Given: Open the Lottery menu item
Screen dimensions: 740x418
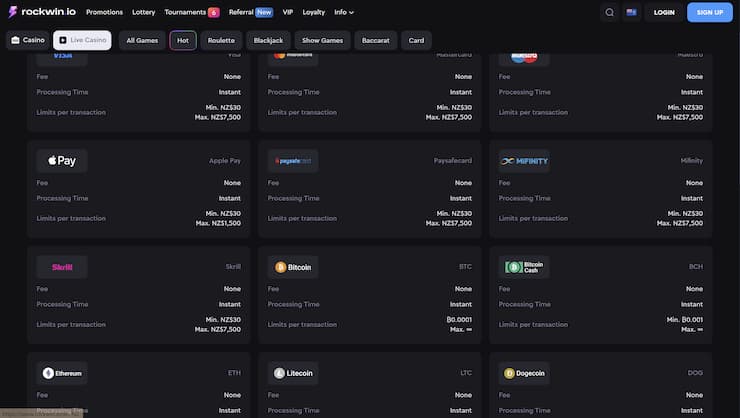Looking at the screenshot, I should [143, 12].
